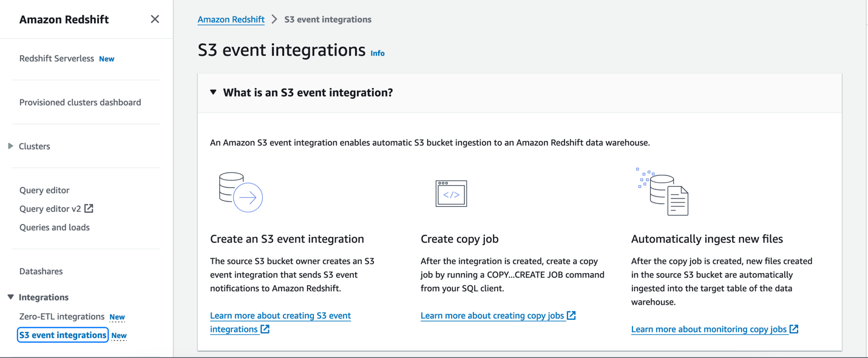Click the Amazon Redshift breadcrumb link

(231, 19)
